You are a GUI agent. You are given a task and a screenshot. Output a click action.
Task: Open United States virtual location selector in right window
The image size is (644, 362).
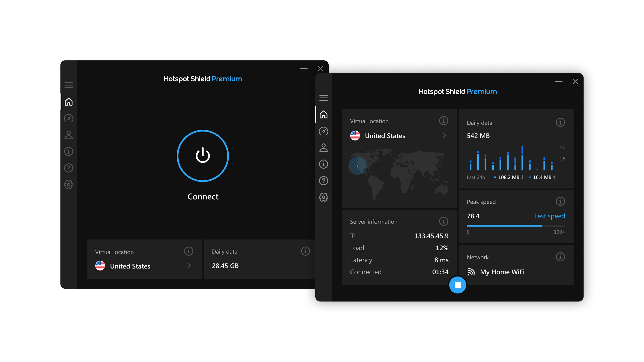point(385,136)
